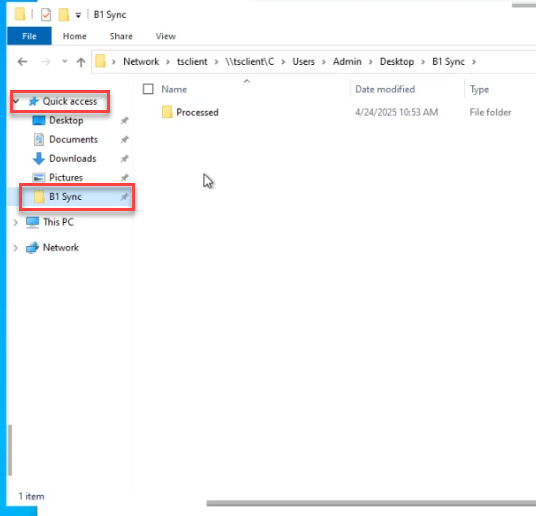The width and height of the screenshot is (536, 516).
Task: Click the Up one level arrow
Action: (x=81, y=62)
